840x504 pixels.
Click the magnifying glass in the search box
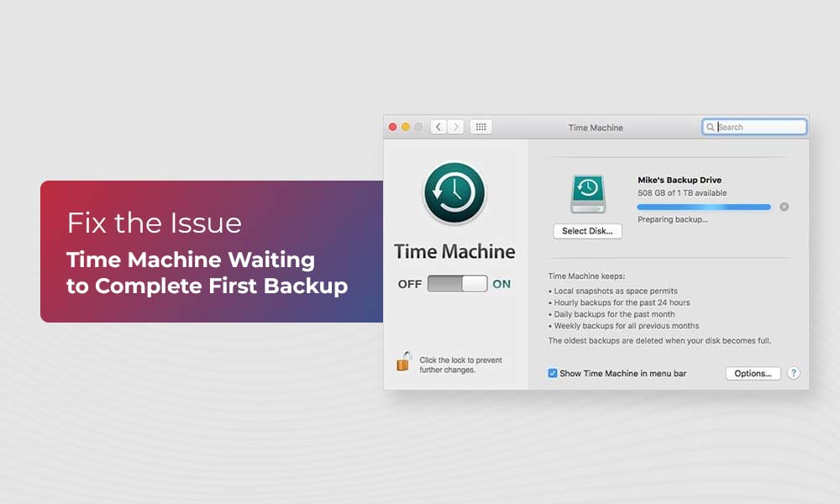[x=711, y=127]
